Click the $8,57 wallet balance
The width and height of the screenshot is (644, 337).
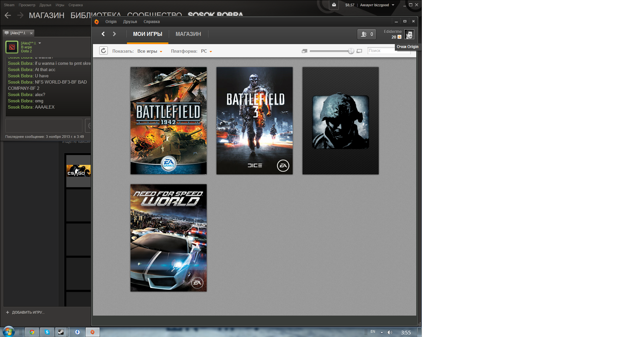click(350, 5)
